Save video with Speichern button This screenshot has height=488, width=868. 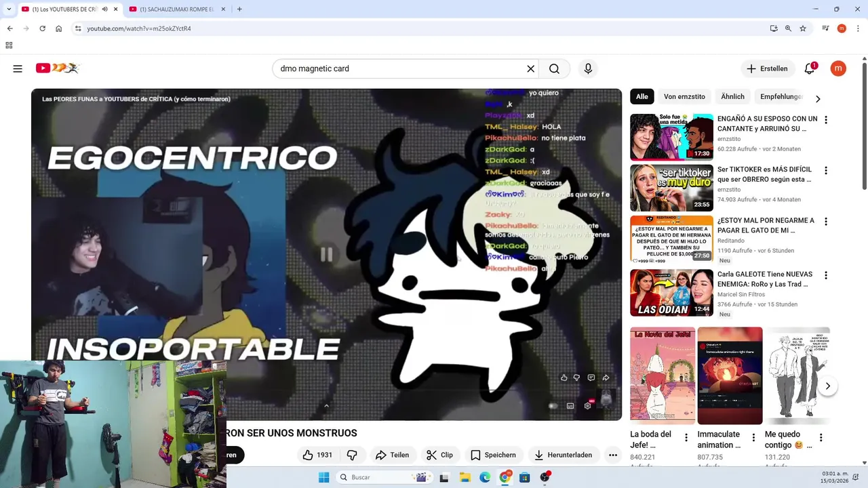493,455
